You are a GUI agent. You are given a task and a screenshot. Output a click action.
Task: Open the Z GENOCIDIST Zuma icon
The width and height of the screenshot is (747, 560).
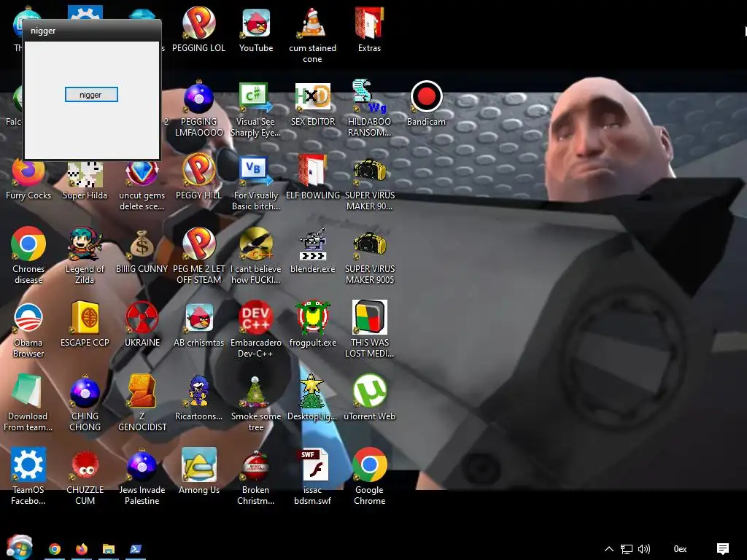142,391
